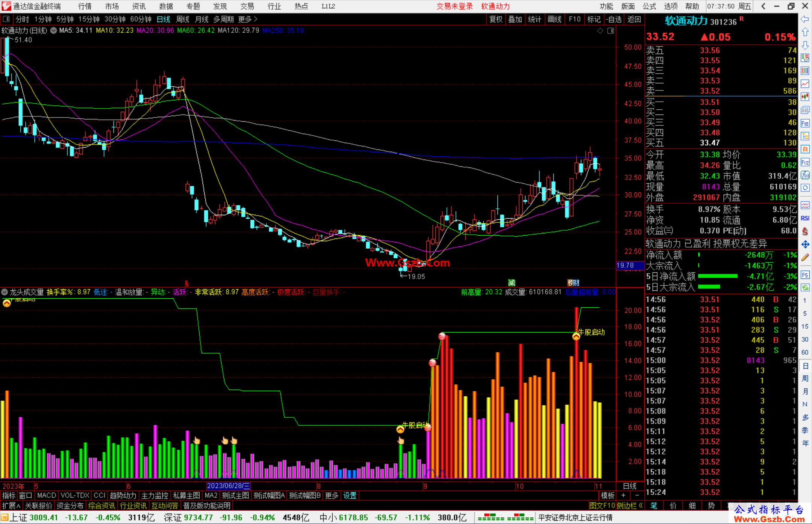This screenshot has width=812, height=524.
Task: Collapse the 侧边栏 sidebar
Action: [x=630, y=506]
